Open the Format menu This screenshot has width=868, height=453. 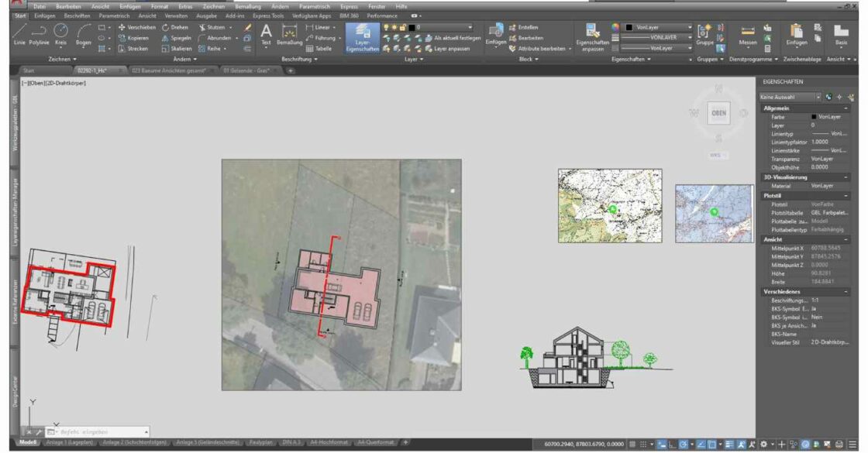tap(160, 7)
